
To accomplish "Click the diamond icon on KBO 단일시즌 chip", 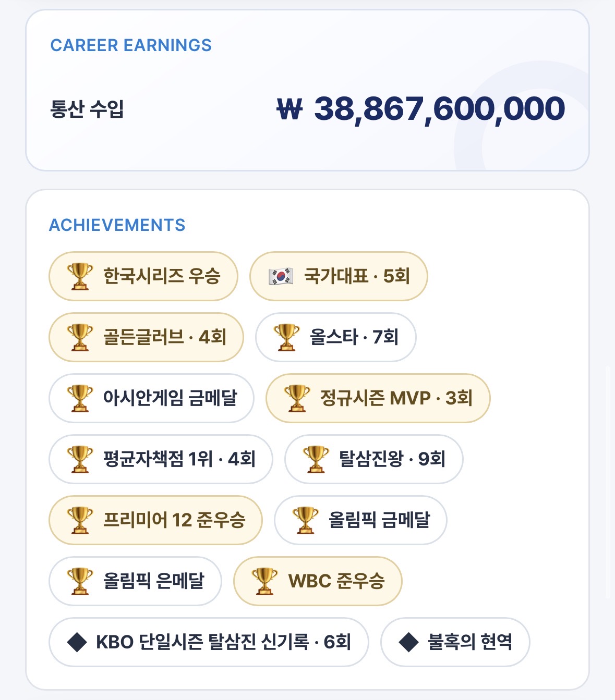I will [77, 642].
